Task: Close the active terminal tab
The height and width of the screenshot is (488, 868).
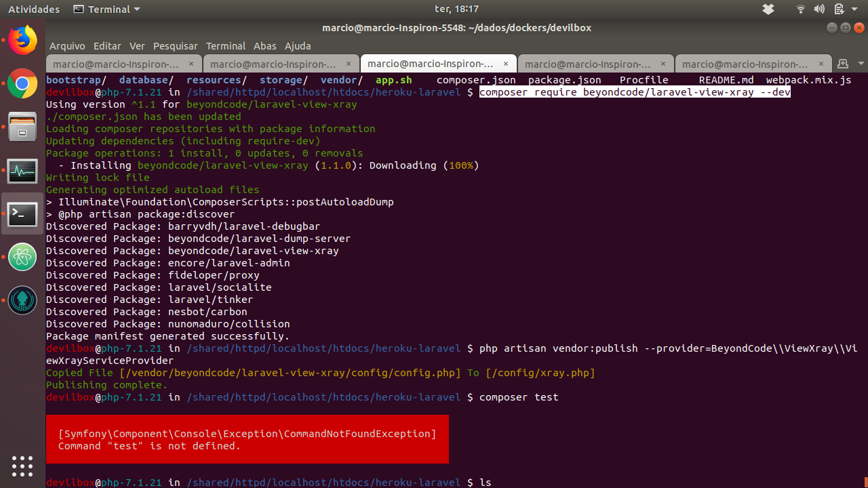Action: point(505,64)
